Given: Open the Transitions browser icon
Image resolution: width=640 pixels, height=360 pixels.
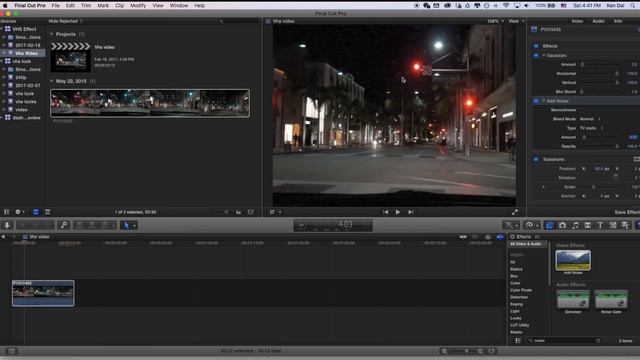Looking at the screenshot, I should (x=587, y=225).
